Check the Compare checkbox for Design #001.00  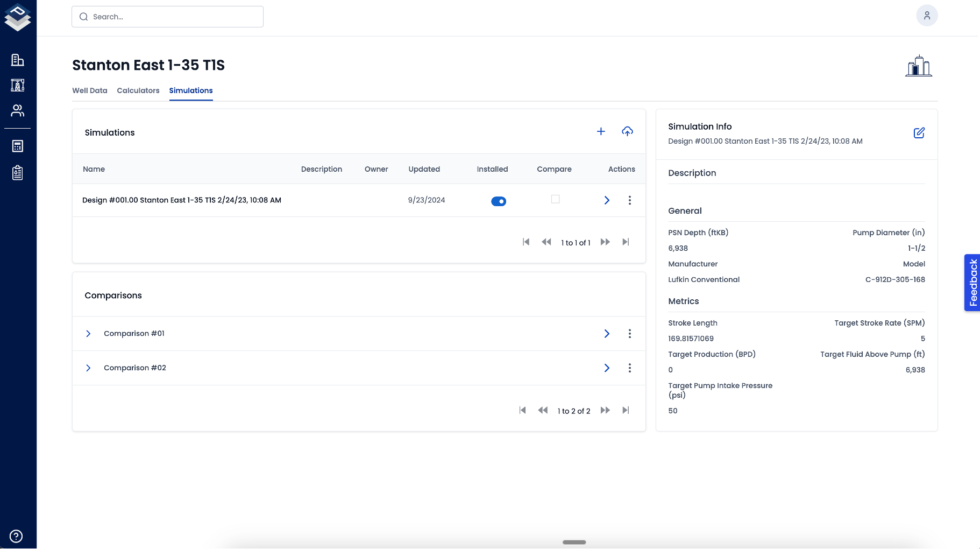(556, 199)
